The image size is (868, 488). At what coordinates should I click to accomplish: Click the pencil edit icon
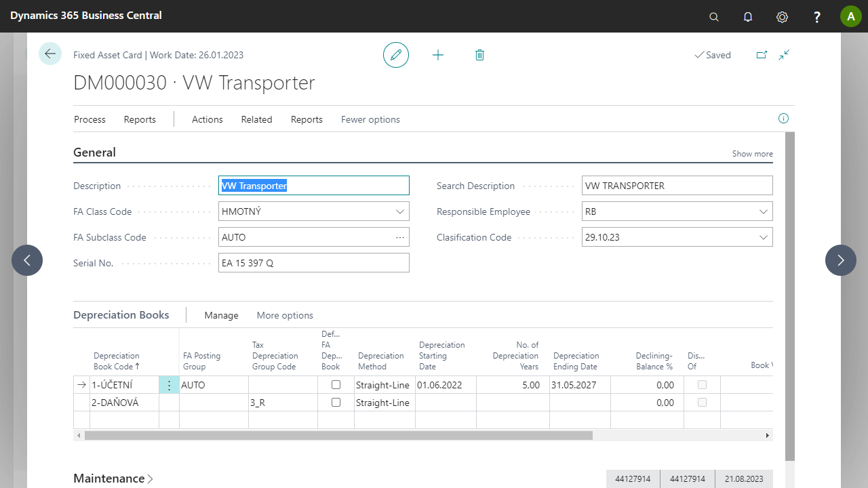pyautogui.click(x=396, y=55)
